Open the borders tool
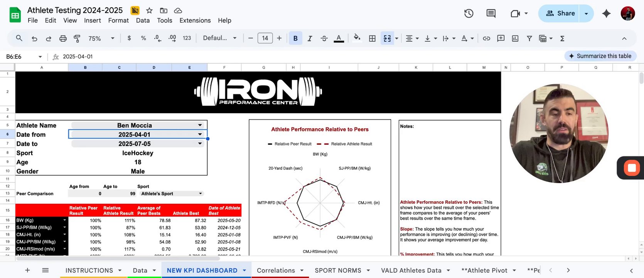This screenshot has height=278, width=644. point(372,38)
